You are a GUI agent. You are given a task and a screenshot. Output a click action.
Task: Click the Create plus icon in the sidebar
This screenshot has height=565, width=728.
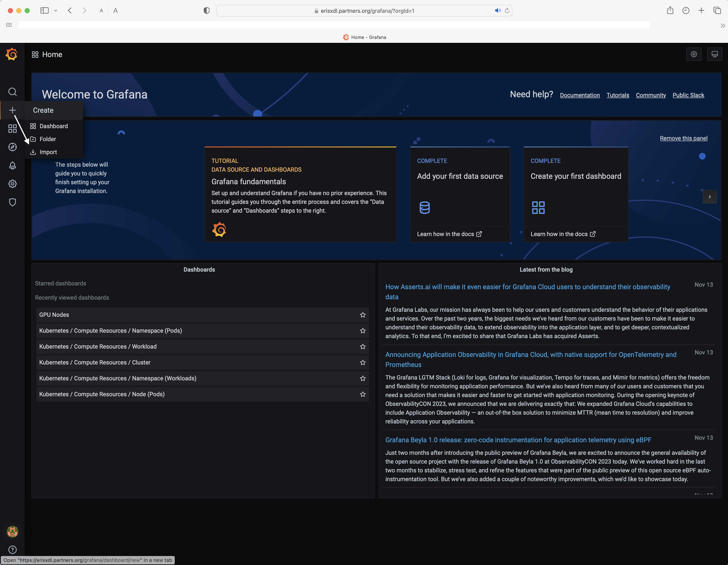coord(12,110)
